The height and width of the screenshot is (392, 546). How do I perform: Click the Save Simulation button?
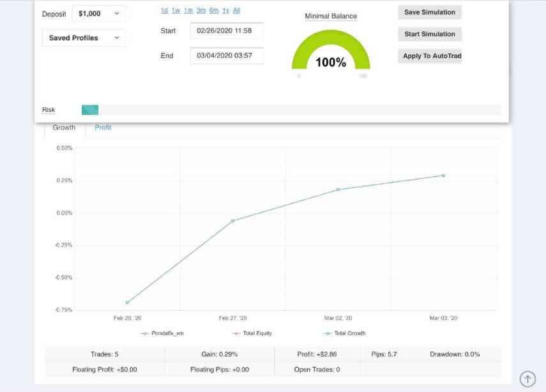click(x=429, y=12)
